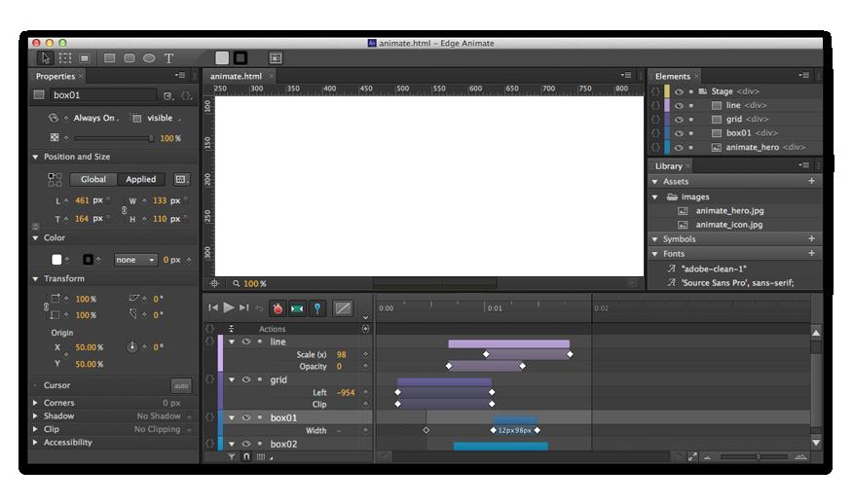Select the Ellipse tool
Screen dimensions: 853x504
click(x=149, y=57)
